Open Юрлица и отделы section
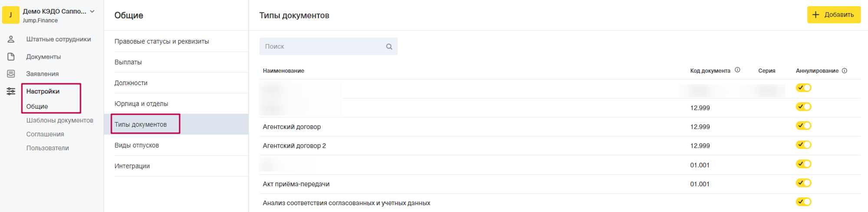The height and width of the screenshot is (212, 868). 141,104
